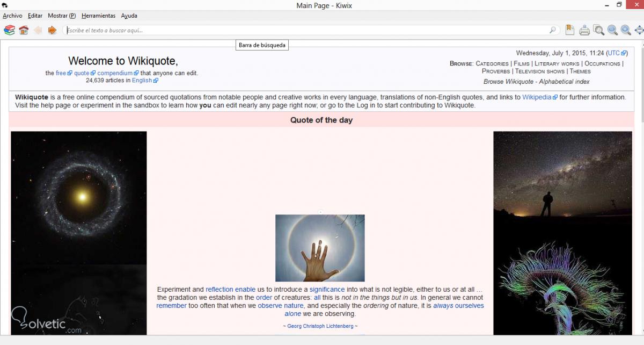Open find-in-page magnifier icon

tap(599, 31)
